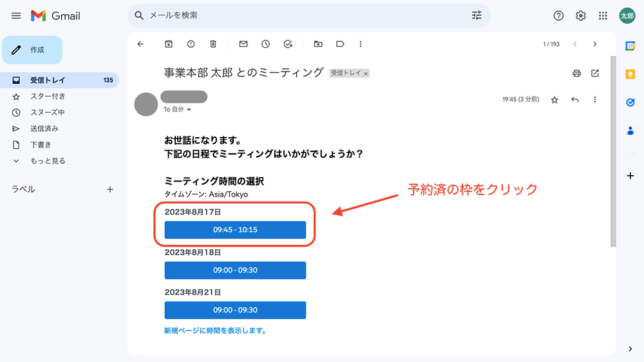The width and height of the screenshot is (644, 362).
Task: Add this email to Tasks
Action: pos(288,44)
